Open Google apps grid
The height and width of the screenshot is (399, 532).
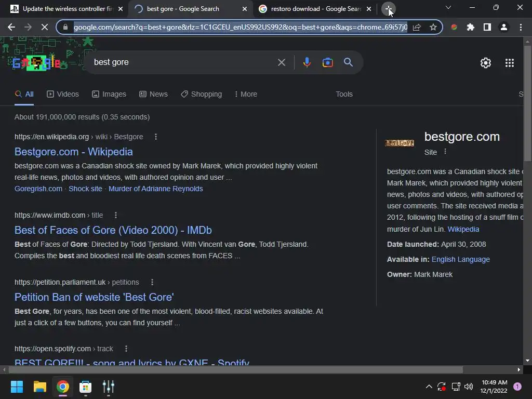coord(510,63)
